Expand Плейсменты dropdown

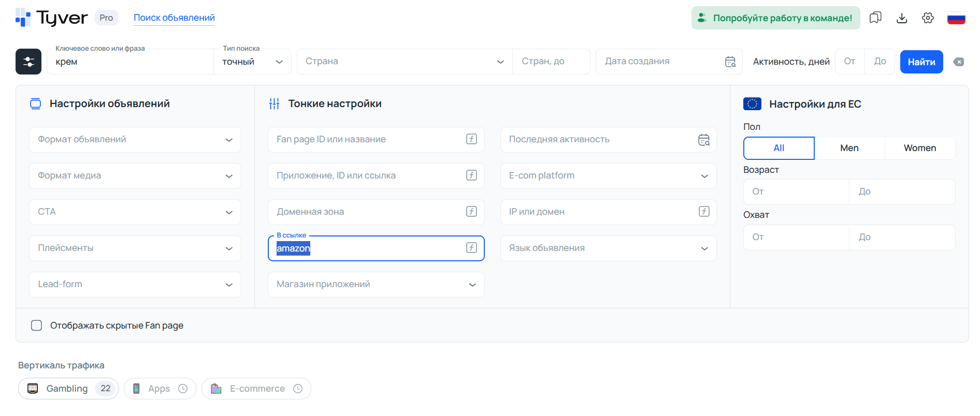coord(135,248)
